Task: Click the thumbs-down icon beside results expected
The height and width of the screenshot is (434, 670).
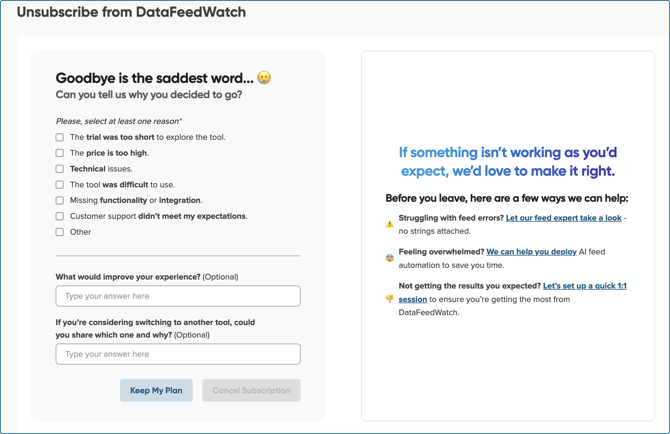Action: [390, 299]
